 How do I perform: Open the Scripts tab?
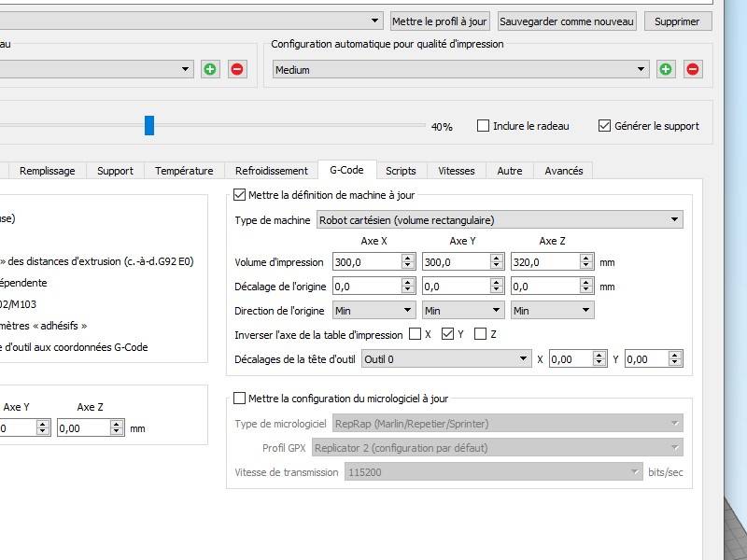point(401,171)
